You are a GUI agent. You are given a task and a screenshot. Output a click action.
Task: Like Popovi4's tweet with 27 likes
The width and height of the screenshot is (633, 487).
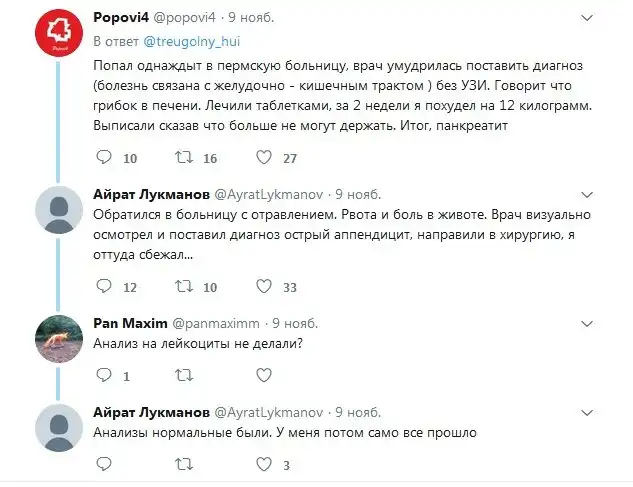click(264, 158)
